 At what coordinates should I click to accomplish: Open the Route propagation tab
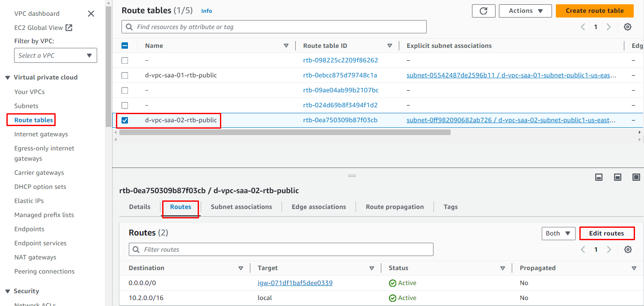pos(395,207)
